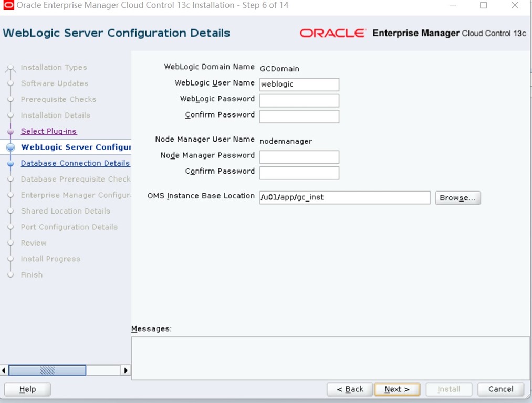532x403 pixels.
Task: Click the Install Progress step
Action: (x=50, y=259)
